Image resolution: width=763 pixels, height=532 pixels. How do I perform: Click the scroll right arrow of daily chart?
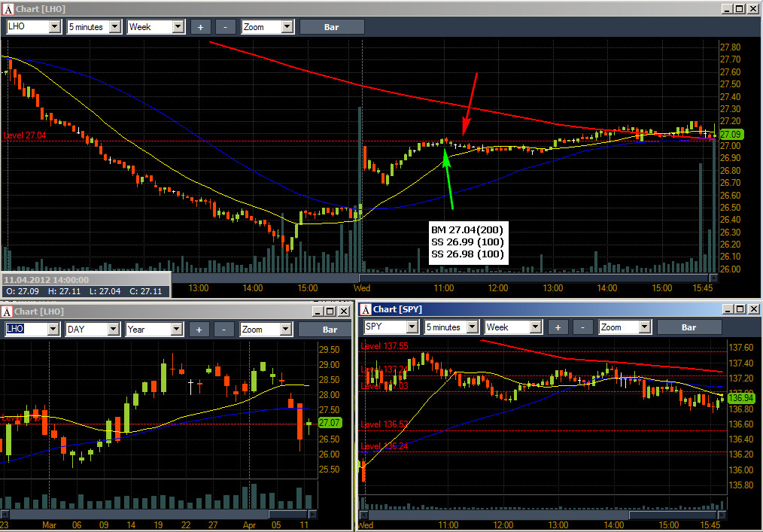(313, 515)
